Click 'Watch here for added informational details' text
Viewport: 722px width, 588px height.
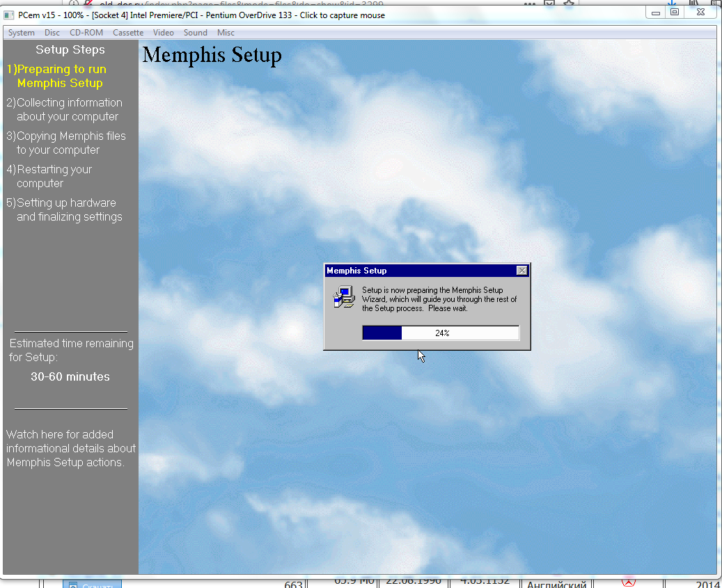pos(71,448)
